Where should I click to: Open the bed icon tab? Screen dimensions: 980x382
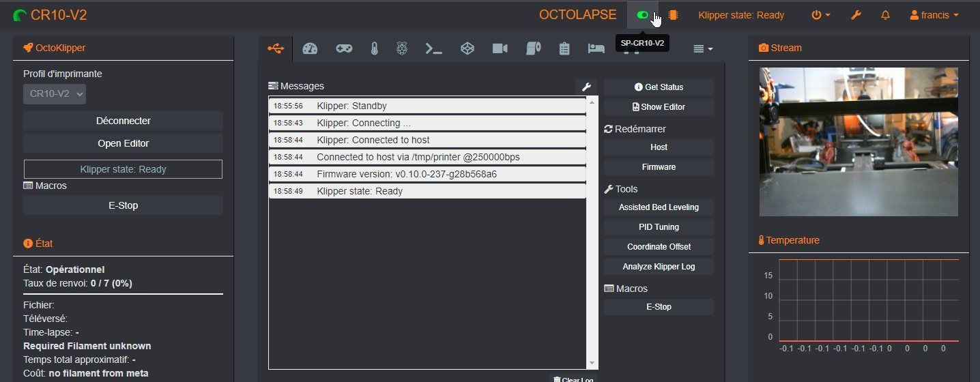[x=596, y=48]
